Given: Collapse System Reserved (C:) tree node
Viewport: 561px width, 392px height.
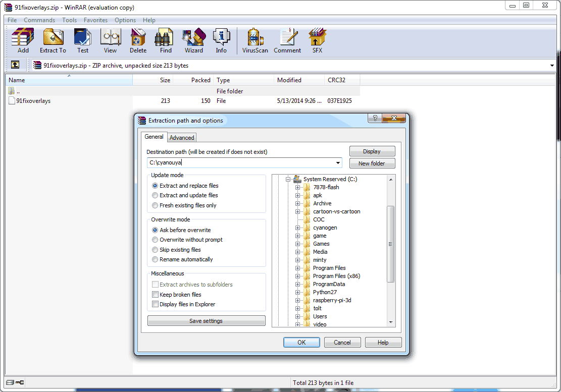Looking at the screenshot, I should (x=288, y=180).
